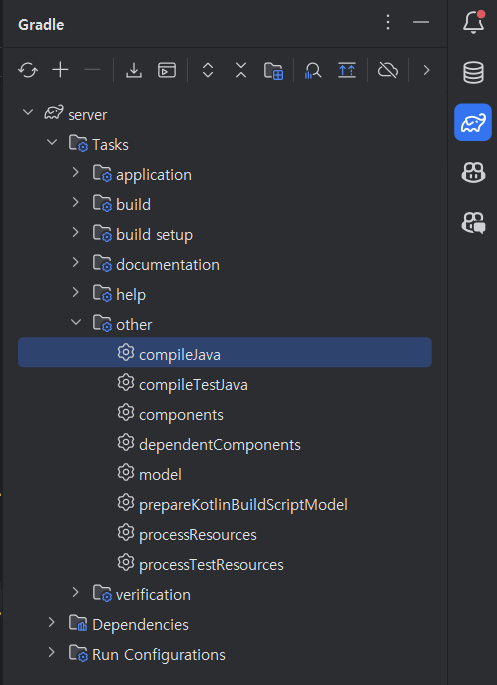497x685 pixels.
Task: Open the Database tool window icon
Action: (x=473, y=72)
